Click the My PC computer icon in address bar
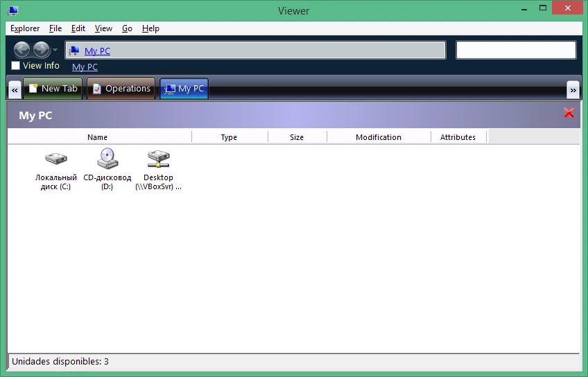This screenshot has height=377, width=588. (75, 51)
